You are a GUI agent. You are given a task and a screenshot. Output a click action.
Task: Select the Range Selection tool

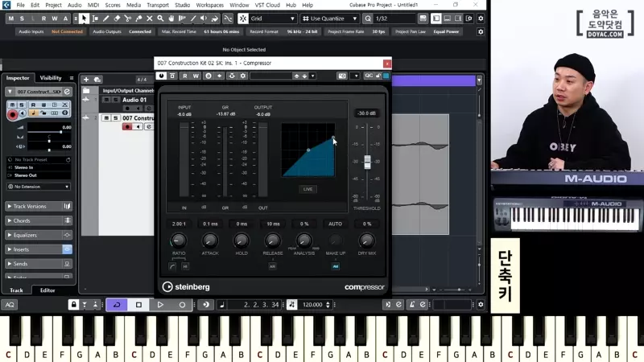point(95,19)
